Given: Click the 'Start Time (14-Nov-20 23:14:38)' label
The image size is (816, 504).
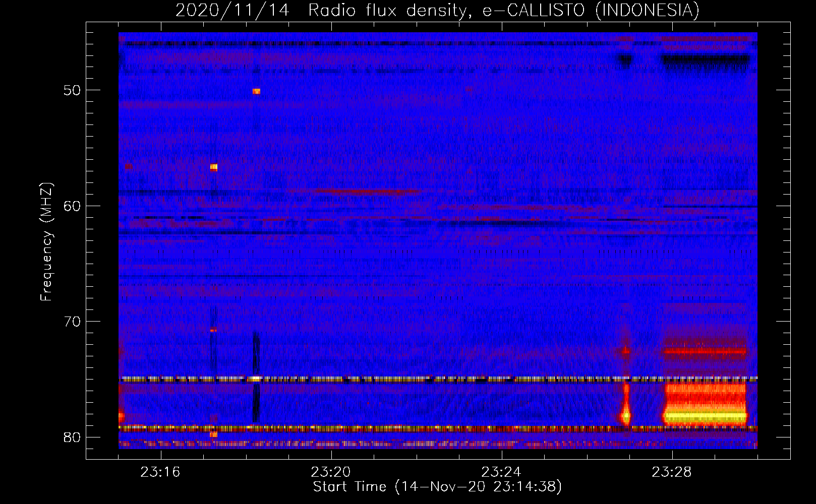Looking at the screenshot, I should pos(437,487).
